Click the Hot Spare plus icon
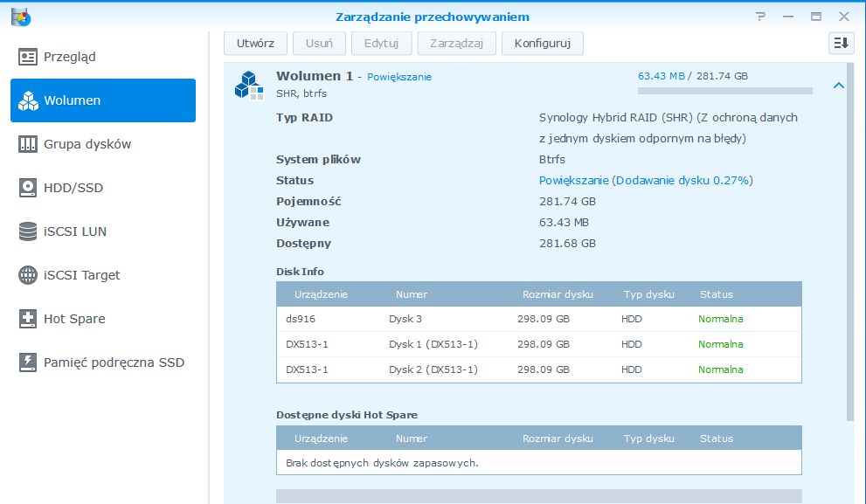 (x=28, y=319)
